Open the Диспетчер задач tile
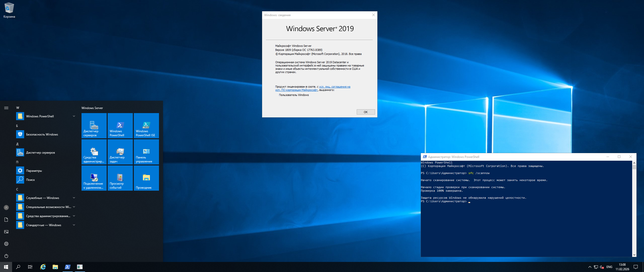The image size is (644, 272). 120,152
